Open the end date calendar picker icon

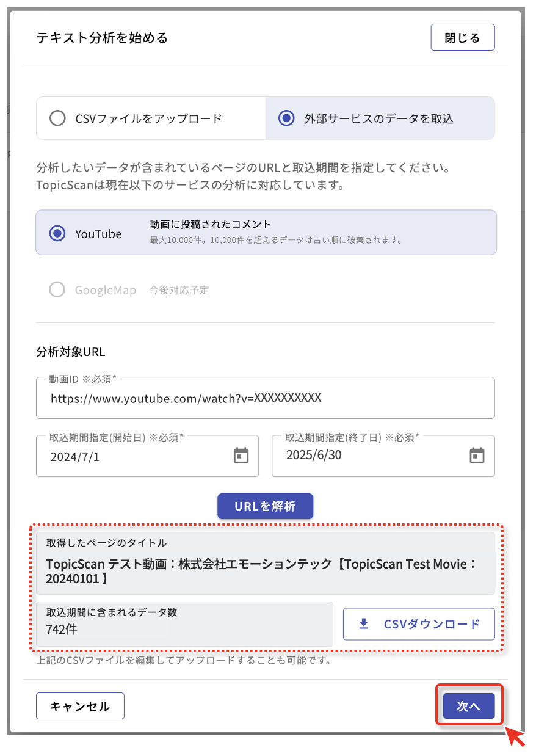[477, 456]
